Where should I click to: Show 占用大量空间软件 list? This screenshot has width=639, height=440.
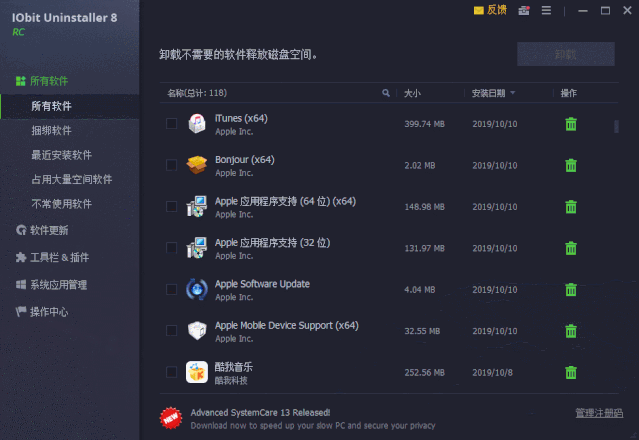coord(70,180)
